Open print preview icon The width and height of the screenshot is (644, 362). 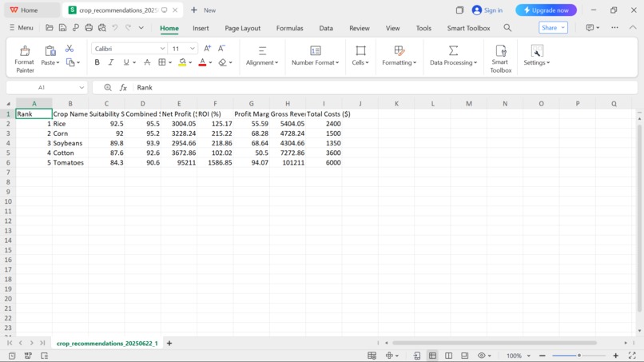(101, 27)
